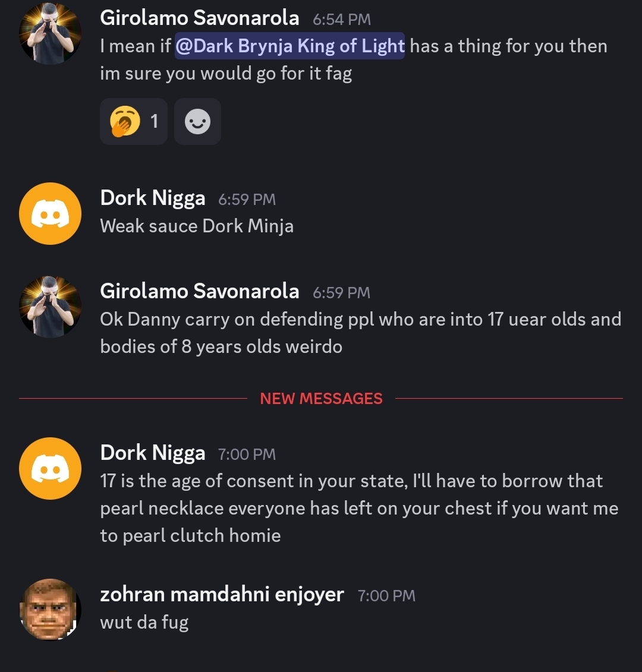Click the Girolamo Savonarola name at 6:54 PM
Screen dimensions: 642x672
pos(199,18)
